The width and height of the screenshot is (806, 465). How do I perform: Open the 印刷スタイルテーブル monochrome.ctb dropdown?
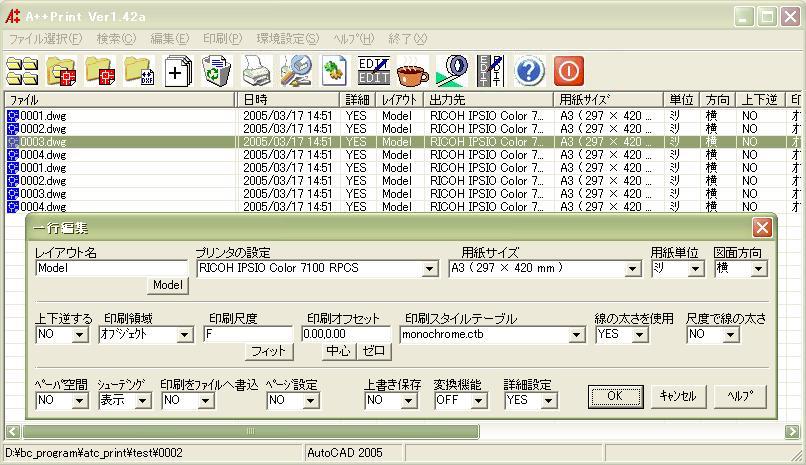576,335
